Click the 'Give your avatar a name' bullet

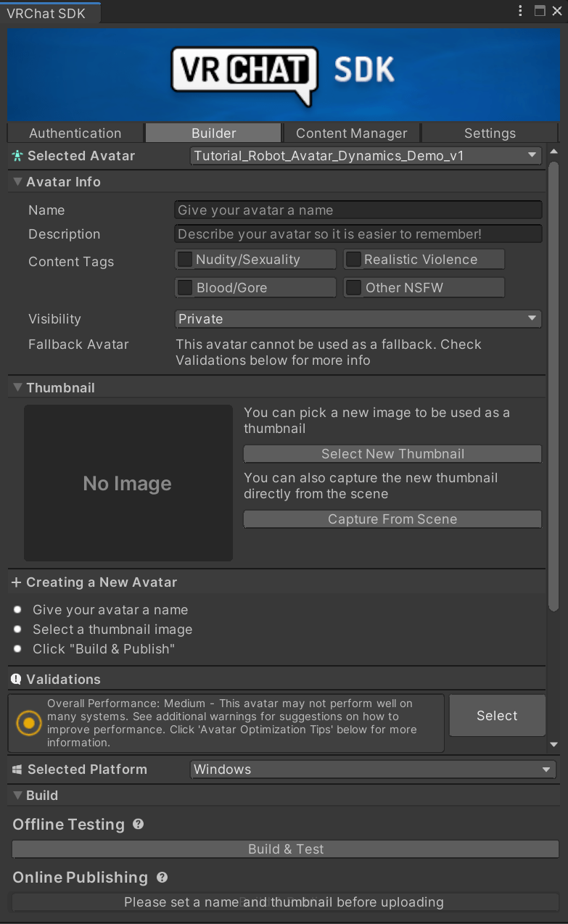coord(17,610)
